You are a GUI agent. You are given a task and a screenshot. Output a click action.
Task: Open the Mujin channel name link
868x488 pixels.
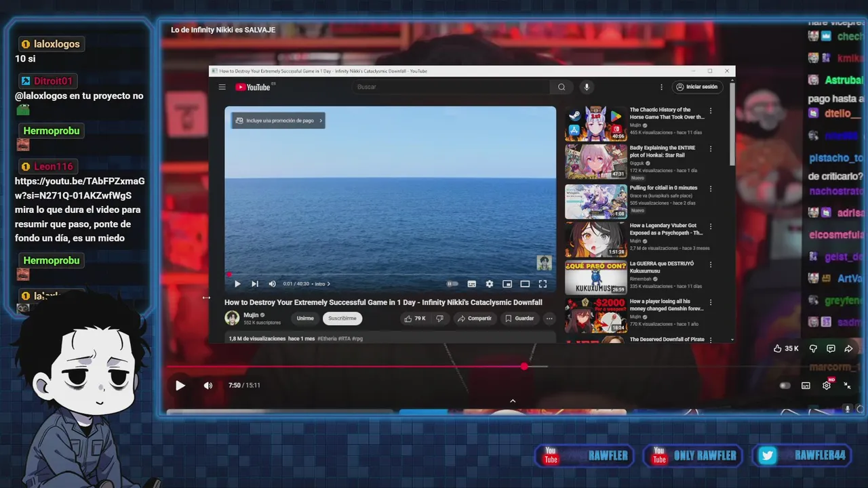[251, 315]
